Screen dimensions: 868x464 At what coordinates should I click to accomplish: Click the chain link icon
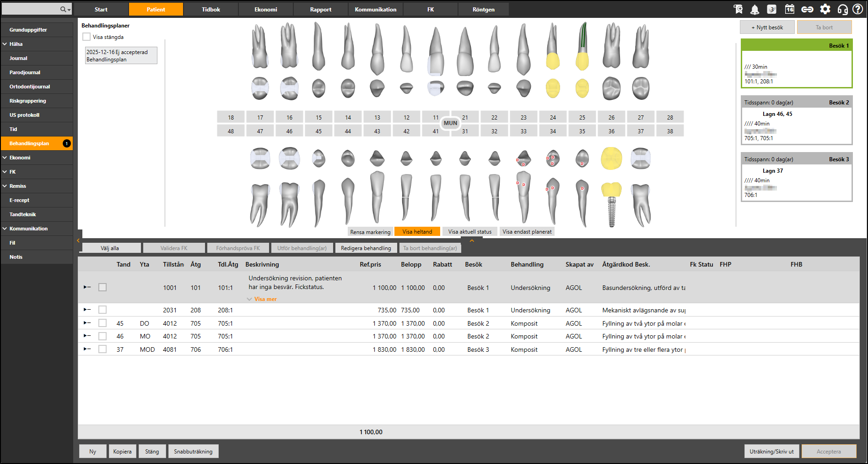point(807,10)
